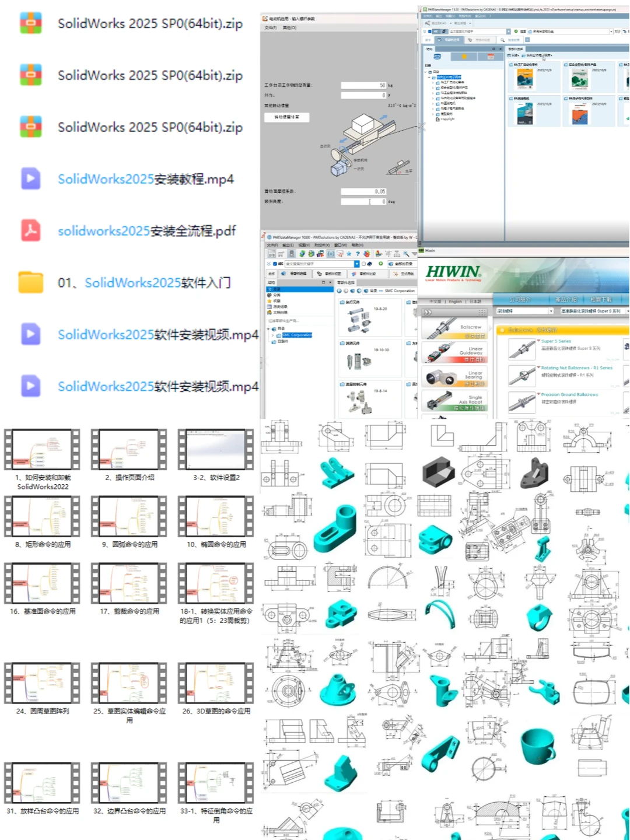Click back navigation arrow in parts selection
Viewport: 630px width, 840px height.
[x=339, y=290]
